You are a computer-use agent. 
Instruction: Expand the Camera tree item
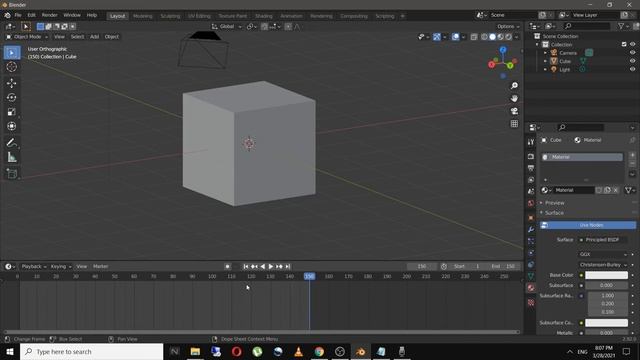click(x=545, y=53)
